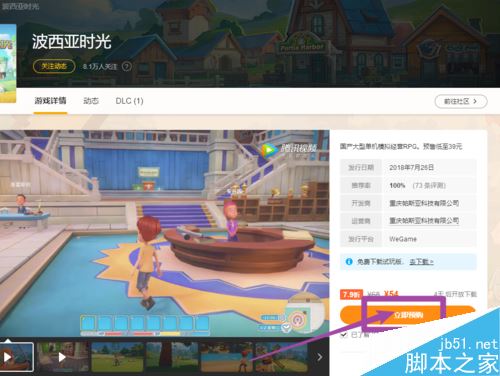The height and width of the screenshot is (376, 500).
Task: Select the 游戏详情 tab
Action: (x=50, y=101)
